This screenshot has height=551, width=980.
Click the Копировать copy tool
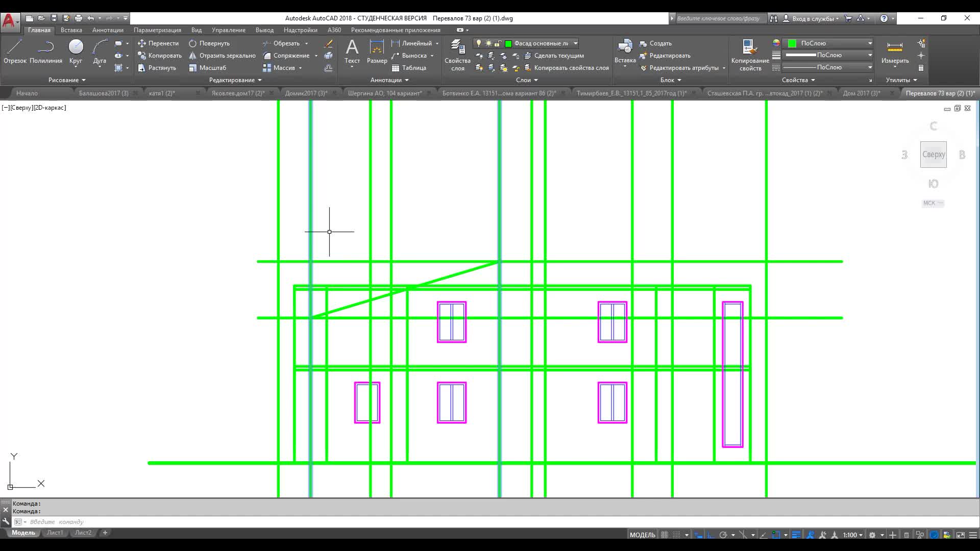(160, 56)
